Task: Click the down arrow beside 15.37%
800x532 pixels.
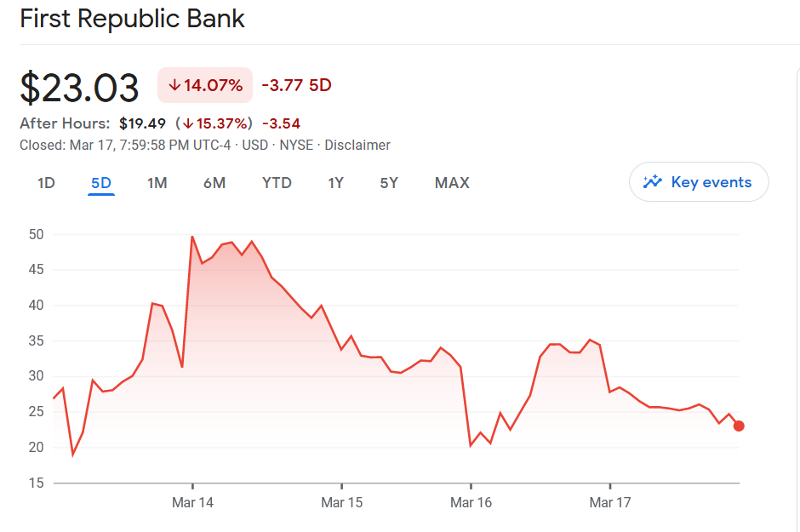Action: click(188, 123)
